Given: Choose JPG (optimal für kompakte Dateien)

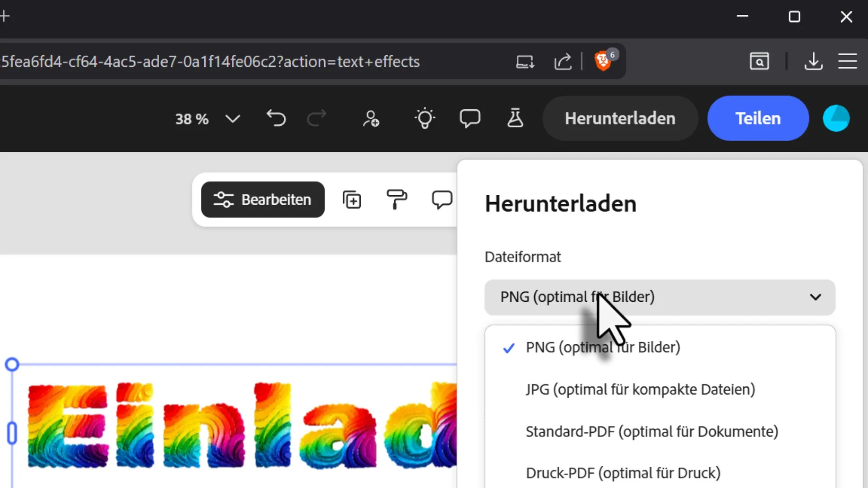Looking at the screenshot, I should (x=640, y=389).
